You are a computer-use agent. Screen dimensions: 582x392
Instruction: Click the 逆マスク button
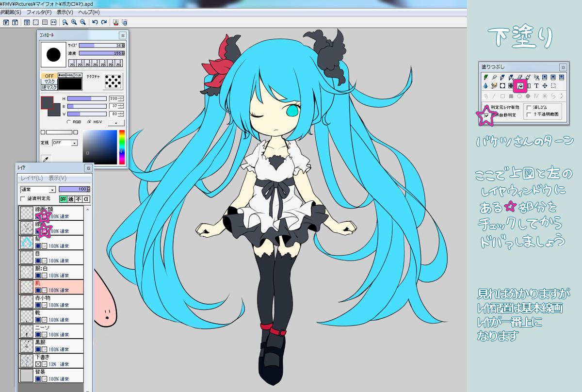pos(49,87)
